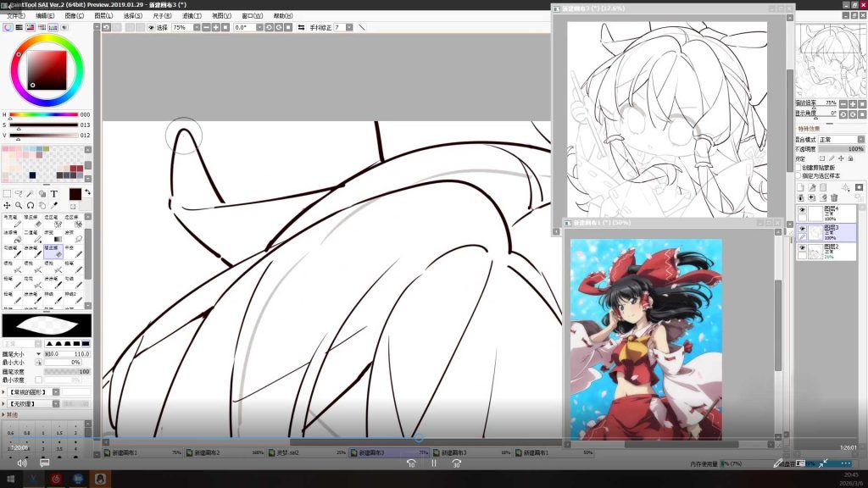
Task: Select the rotate view tool
Action: click(31, 205)
